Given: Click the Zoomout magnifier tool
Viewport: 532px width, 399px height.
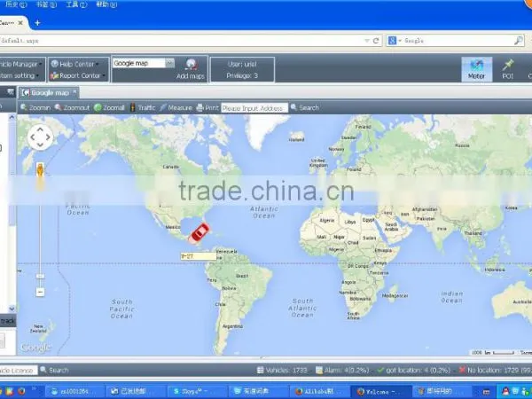Looking at the screenshot, I should [72, 107].
